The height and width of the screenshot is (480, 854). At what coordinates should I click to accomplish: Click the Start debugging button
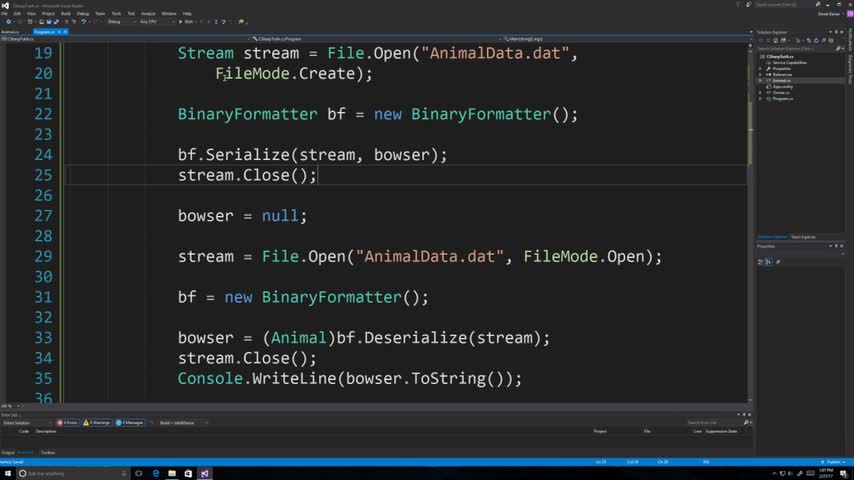(x=187, y=22)
